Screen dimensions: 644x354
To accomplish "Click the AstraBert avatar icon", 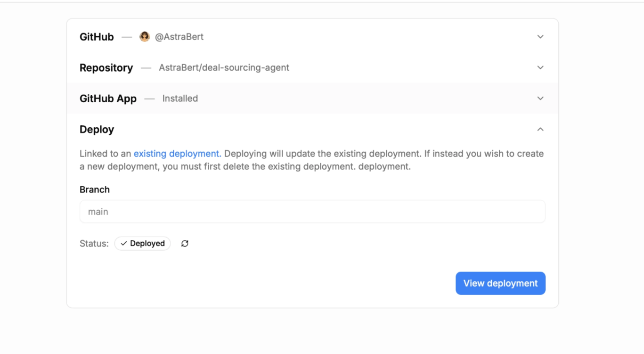I will (145, 37).
